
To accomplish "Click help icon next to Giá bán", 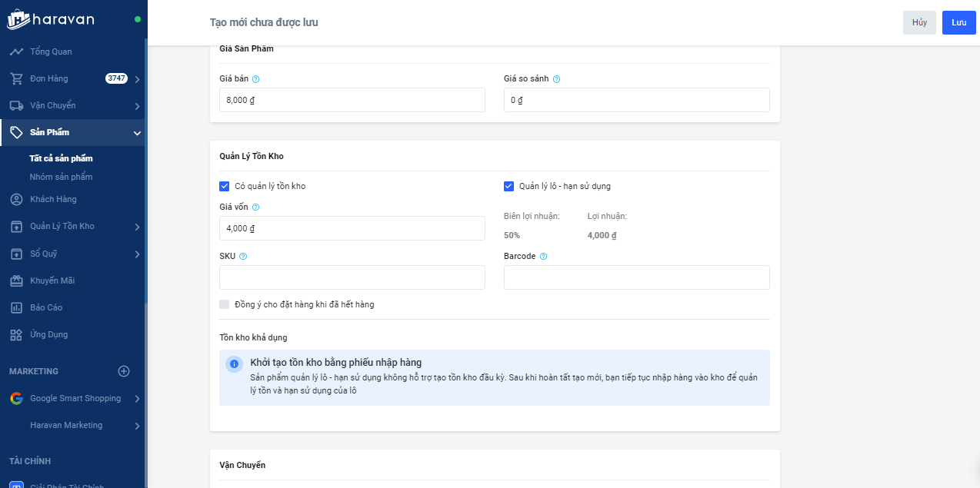I will coord(256,79).
